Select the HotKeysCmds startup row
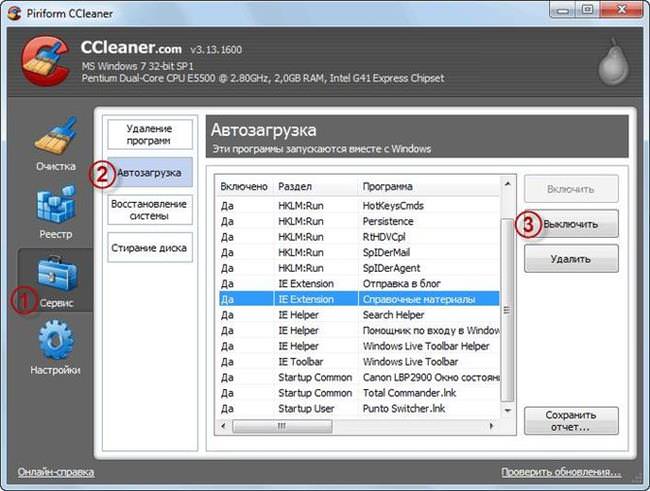Viewport: 650px width, 491px height. (x=359, y=206)
